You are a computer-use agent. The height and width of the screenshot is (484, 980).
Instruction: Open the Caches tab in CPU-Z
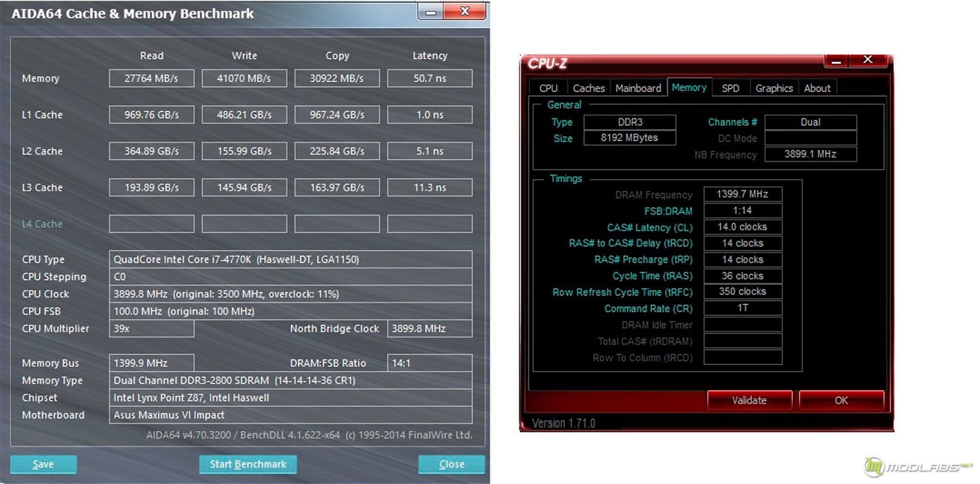(x=589, y=88)
